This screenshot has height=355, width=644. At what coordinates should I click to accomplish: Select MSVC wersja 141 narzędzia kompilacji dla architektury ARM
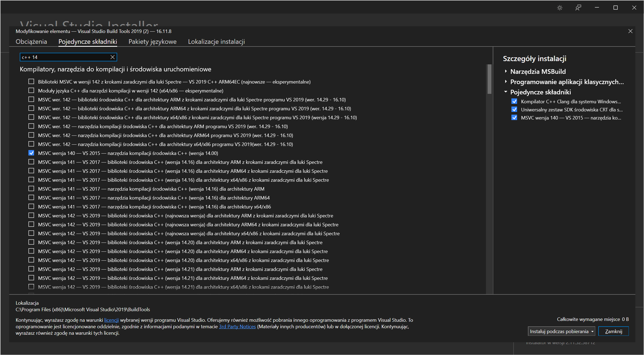(31, 188)
